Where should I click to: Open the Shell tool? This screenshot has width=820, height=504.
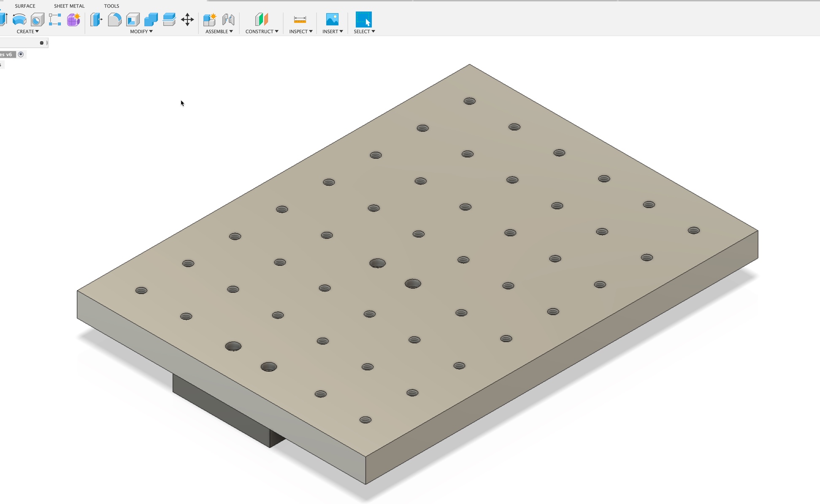point(133,19)
